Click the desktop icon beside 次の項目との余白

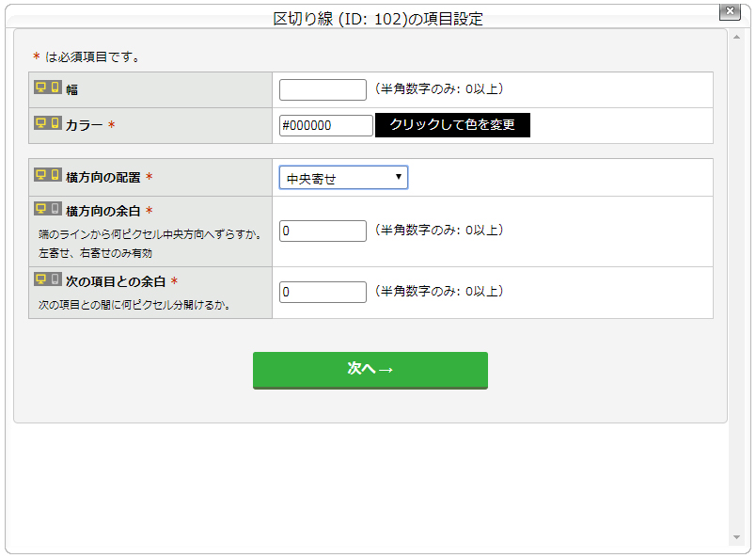pos(41,279)
